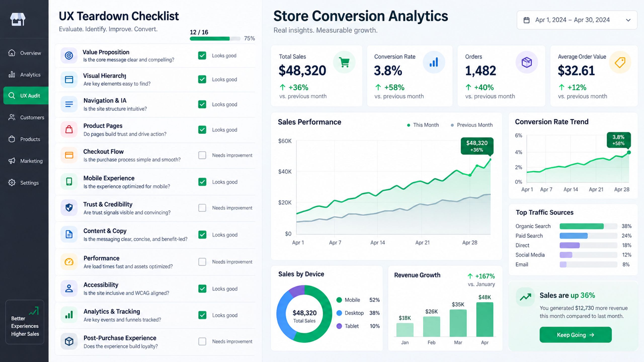644x362 pixels.
Task: Click the Better Experiences Higher Sales card
Action: [x=25, y=322]
